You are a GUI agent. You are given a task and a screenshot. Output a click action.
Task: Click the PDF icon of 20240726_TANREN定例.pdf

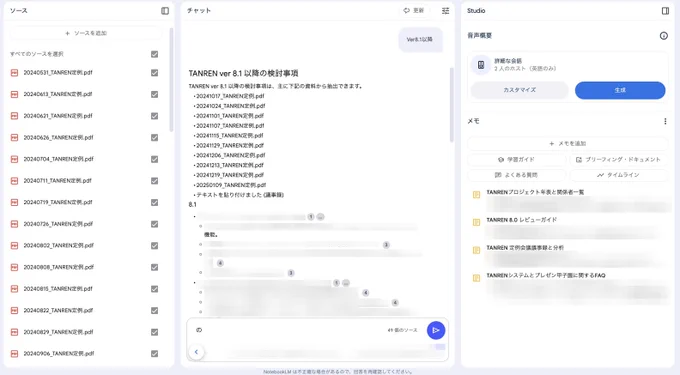pyautogui.click(x=14, y=224)
